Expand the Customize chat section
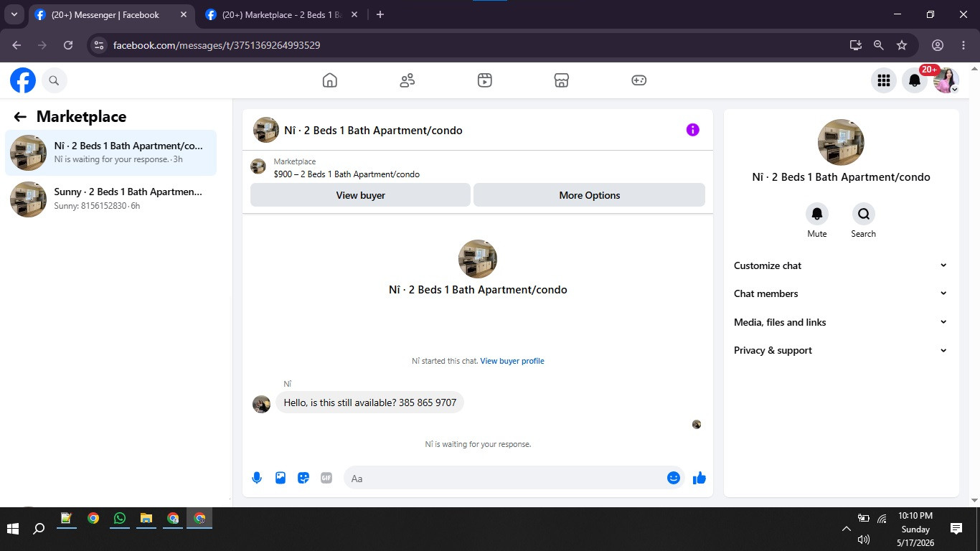The image size is (980, 551). [x=841, y=265]
